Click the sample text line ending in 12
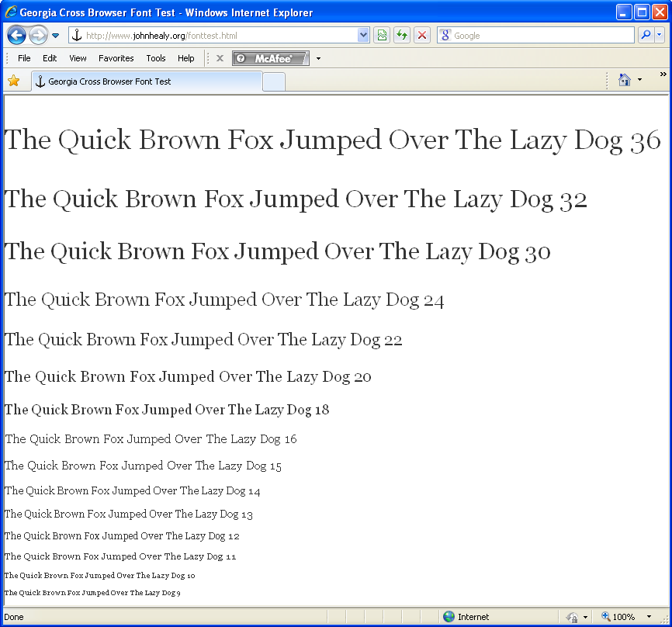 [x=122, y=536]
